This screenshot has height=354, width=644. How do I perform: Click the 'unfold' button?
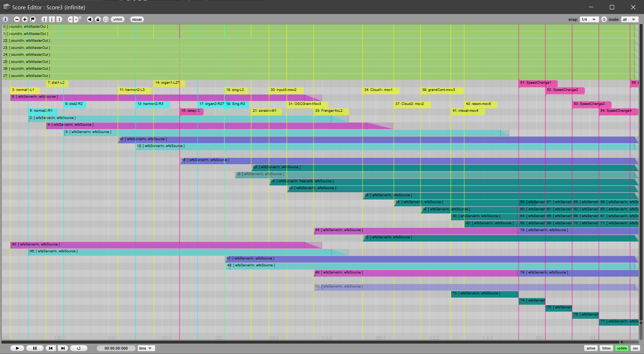(118, 19)
